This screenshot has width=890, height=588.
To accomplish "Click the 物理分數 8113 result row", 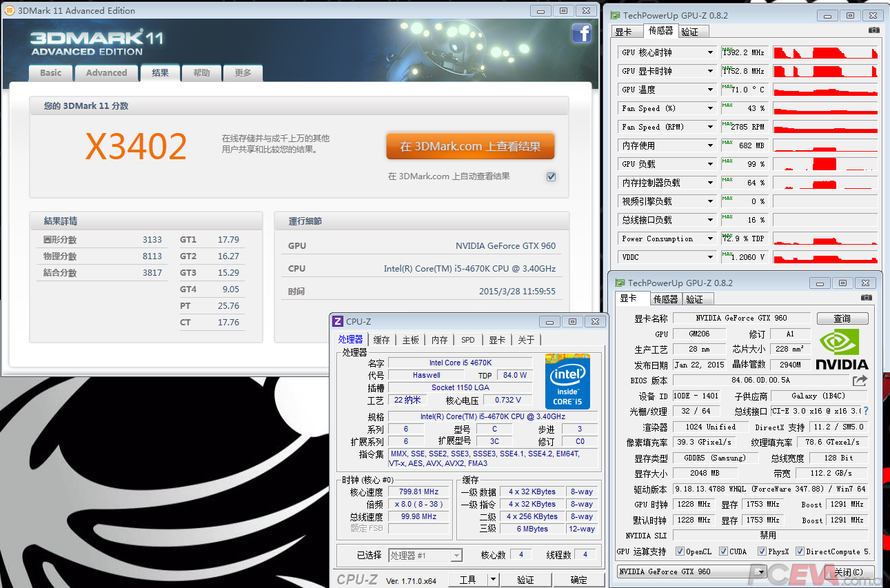I will pos(103,256).
